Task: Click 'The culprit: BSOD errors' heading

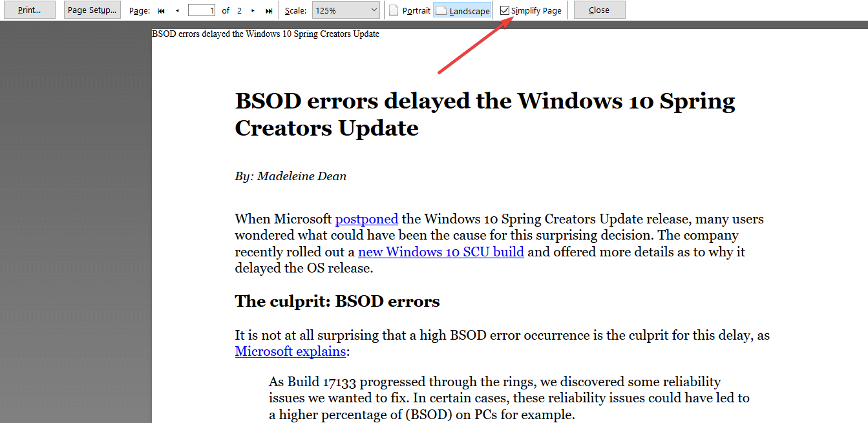Action: (337, 301)
